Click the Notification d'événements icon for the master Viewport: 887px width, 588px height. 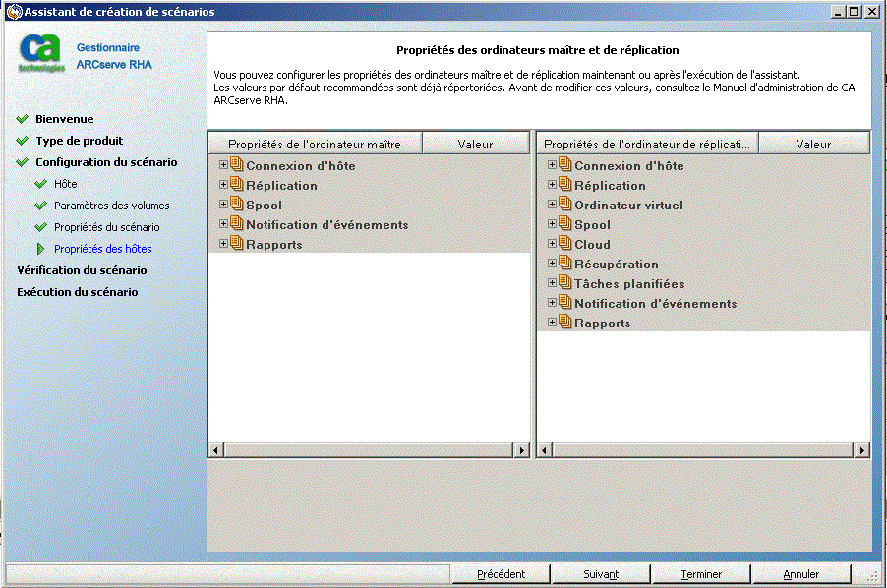pos(234,224)
